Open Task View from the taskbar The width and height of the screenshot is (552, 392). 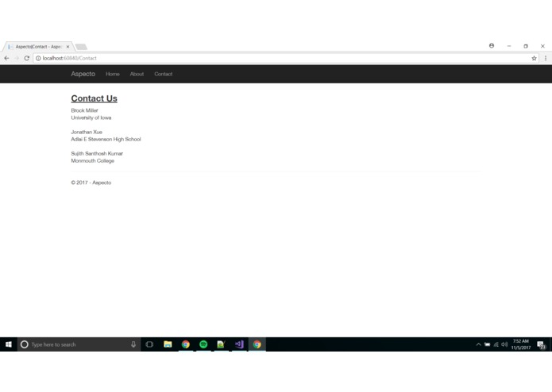(149, 344)
